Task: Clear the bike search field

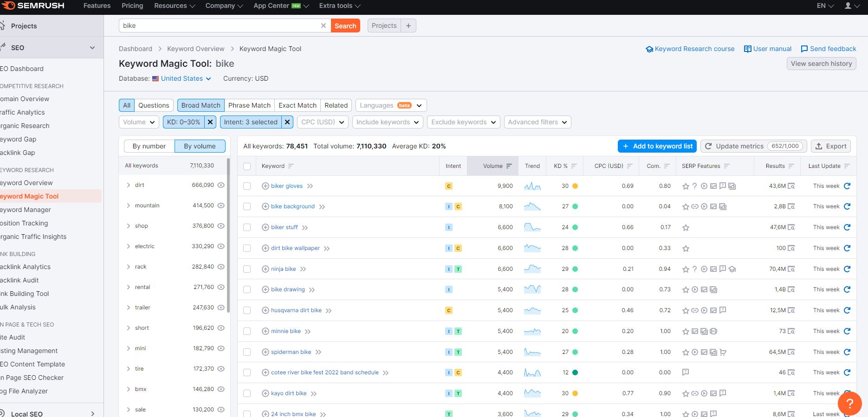Action: 324,26
